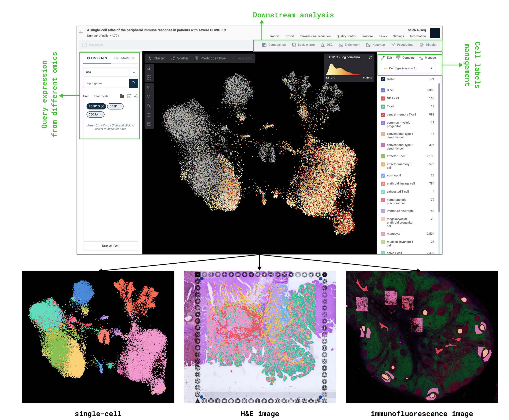Click the export plot image icon
Viewport: 509px width, 420px height.
click(149, 124)
